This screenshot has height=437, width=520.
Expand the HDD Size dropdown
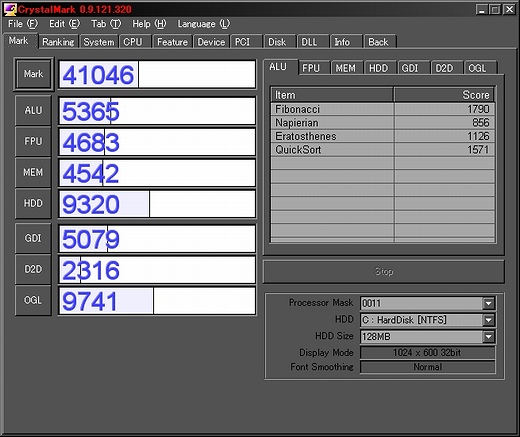click(488, 337)
